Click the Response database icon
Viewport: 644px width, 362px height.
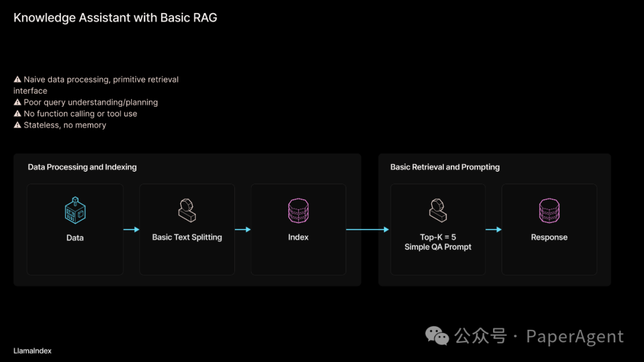click(x=549, y=211)
